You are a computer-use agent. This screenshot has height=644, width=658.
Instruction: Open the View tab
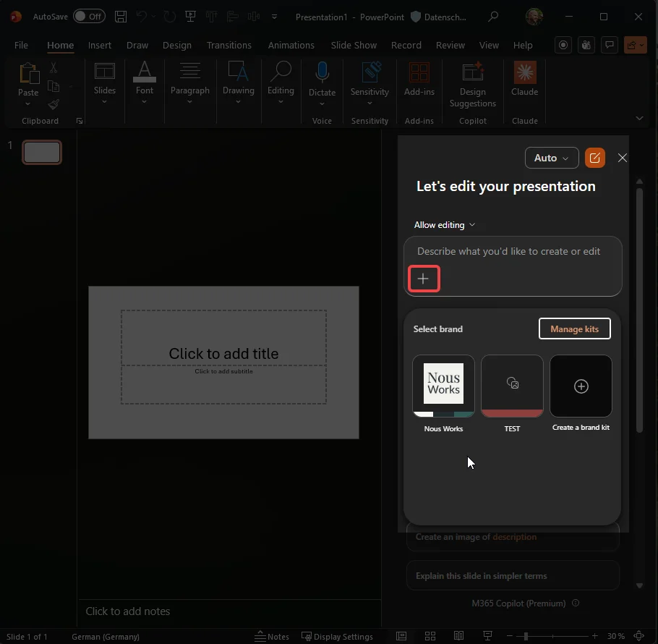(x=489, y=45)
